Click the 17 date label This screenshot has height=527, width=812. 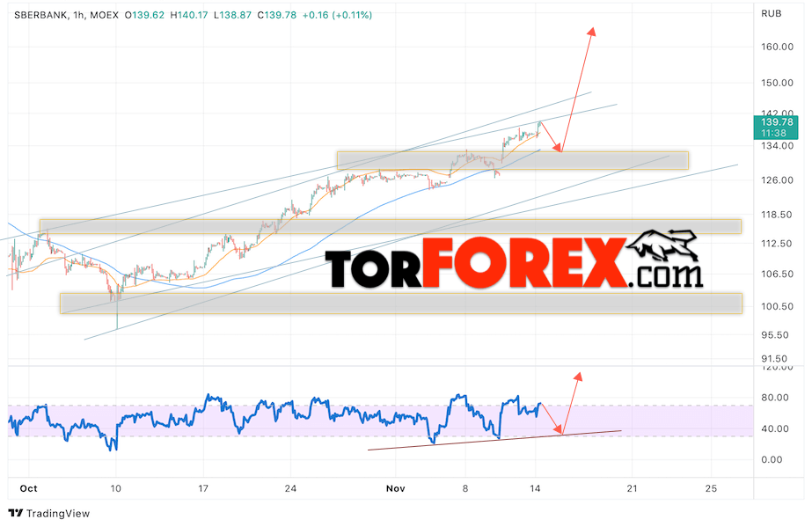point(203,488)
